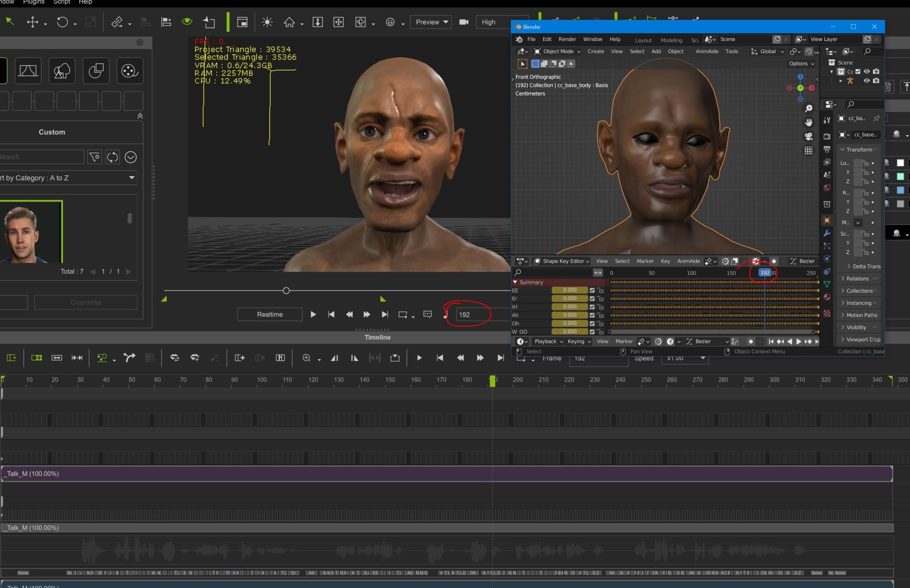910x588 pixels.
Task: Expand armature item in Blender outliner
Action: point(840,81)
